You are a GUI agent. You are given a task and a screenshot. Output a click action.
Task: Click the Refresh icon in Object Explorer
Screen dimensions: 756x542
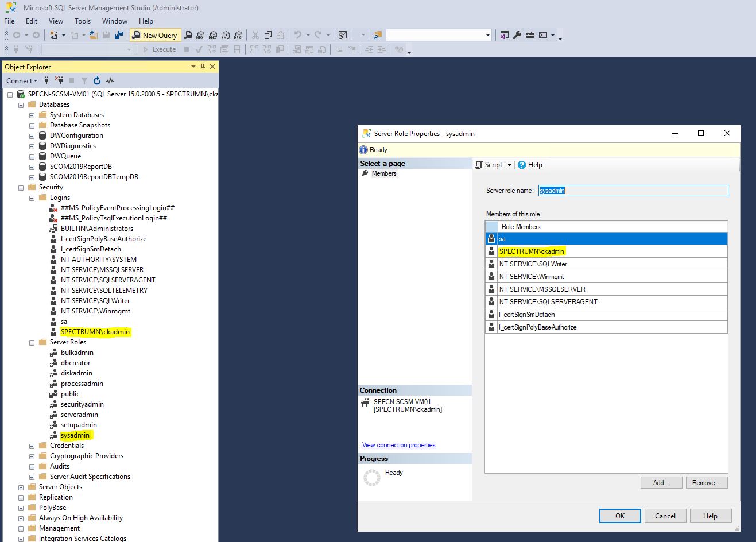95,80
